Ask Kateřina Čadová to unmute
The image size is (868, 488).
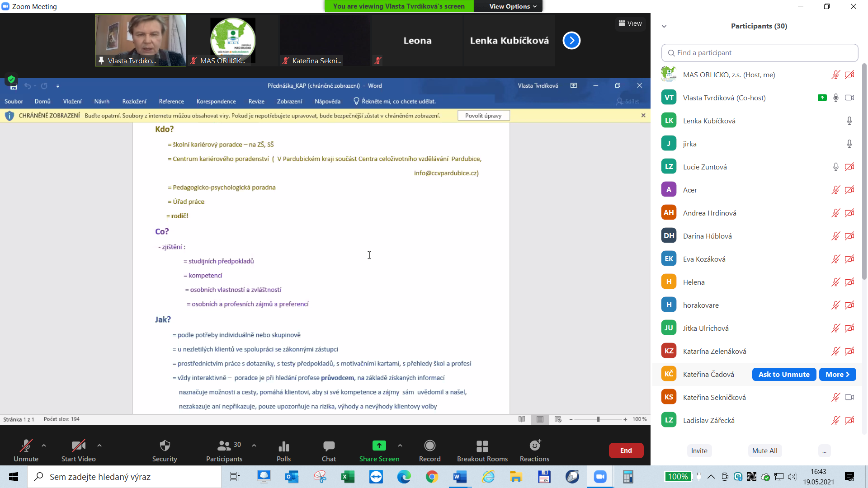pos(783,374)
